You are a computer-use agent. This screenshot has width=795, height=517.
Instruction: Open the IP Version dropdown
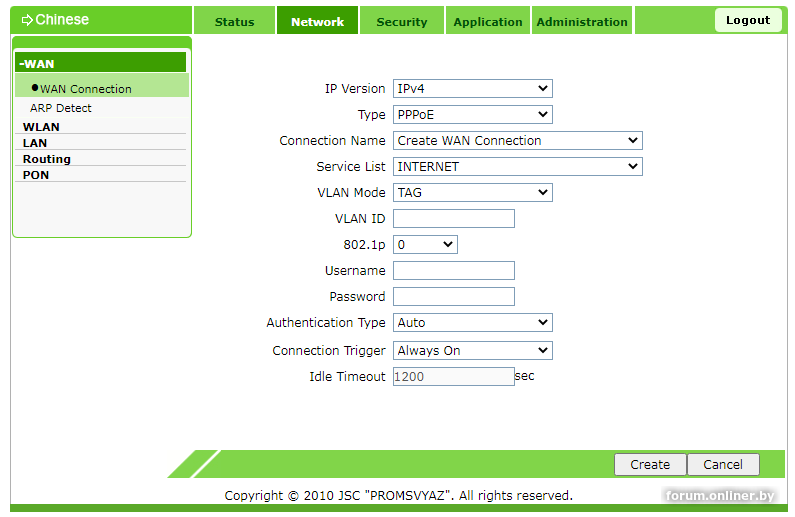tap(472, 89)
